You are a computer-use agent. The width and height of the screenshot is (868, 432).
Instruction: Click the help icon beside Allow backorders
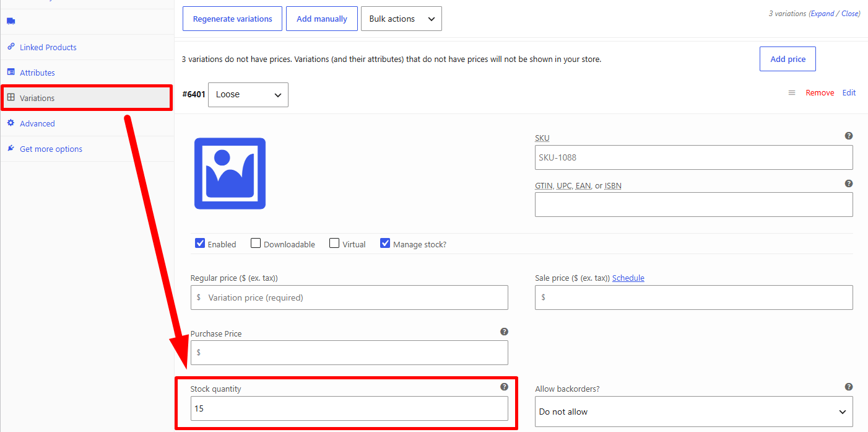click(849, 387)
